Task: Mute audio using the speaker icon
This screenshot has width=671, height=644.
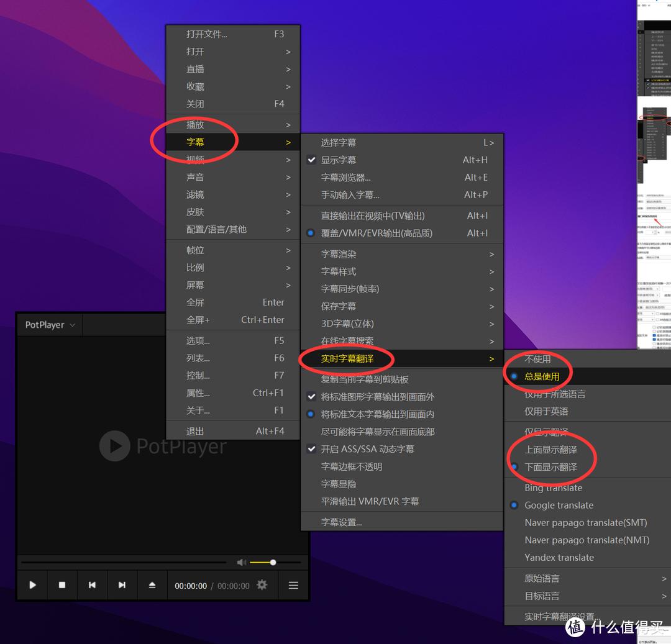Action: 242,562
